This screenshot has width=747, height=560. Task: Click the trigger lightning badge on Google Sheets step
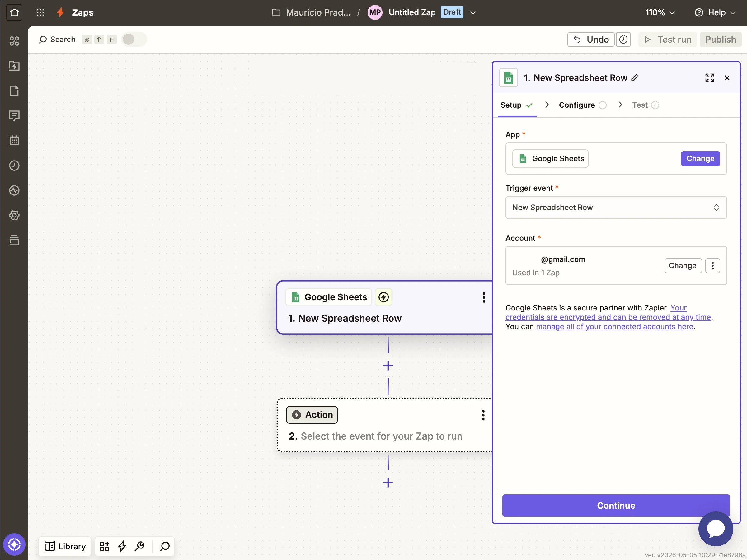point(383,297)
